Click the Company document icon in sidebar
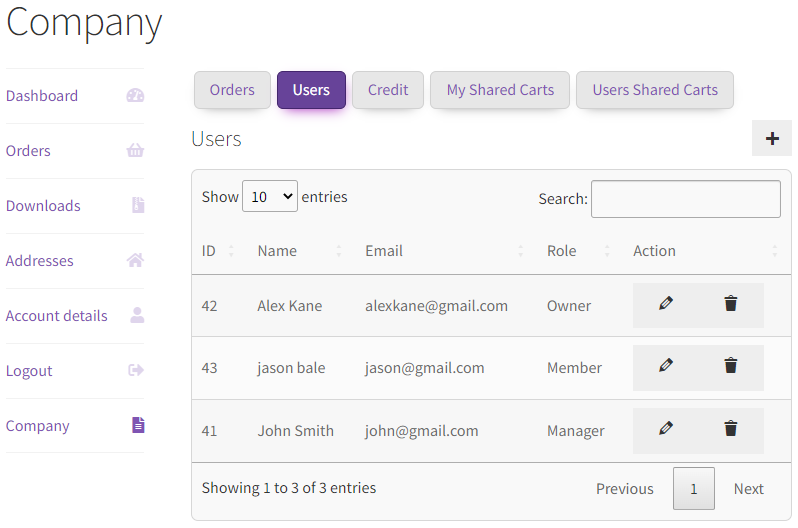Image resolution: width=798 pixels, height=528 pixels. click(138, 425)
